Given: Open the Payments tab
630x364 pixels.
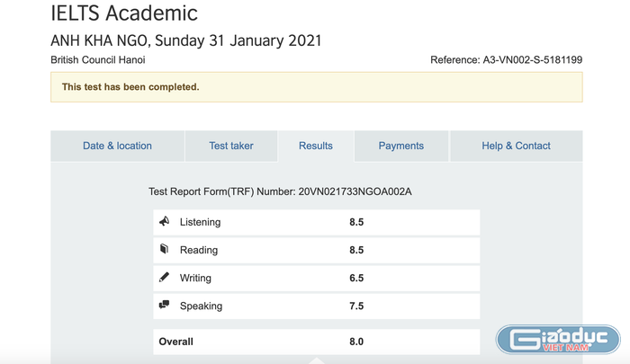Looking at the screenshot, I should (x=401, y=146).
